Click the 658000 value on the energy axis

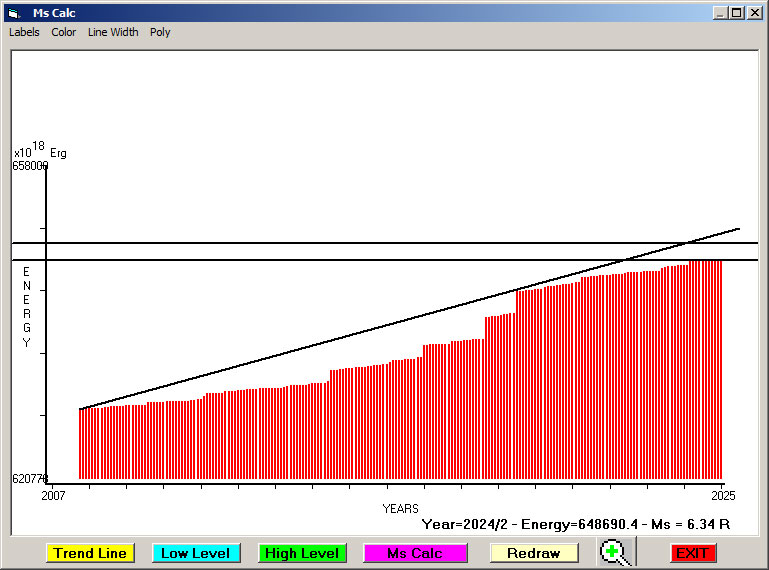[x=30, y=166]
